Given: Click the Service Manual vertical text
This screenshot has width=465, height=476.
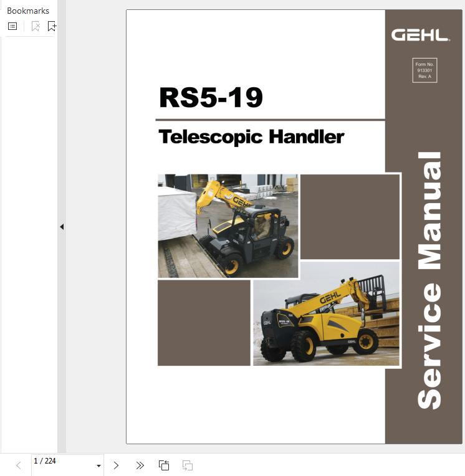Looking at the screenshot, I should click(429, 280).
